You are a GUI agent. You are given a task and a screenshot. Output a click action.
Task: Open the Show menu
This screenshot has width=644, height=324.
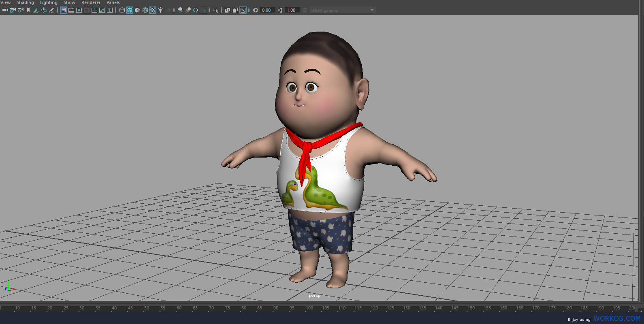click(69, 2)
